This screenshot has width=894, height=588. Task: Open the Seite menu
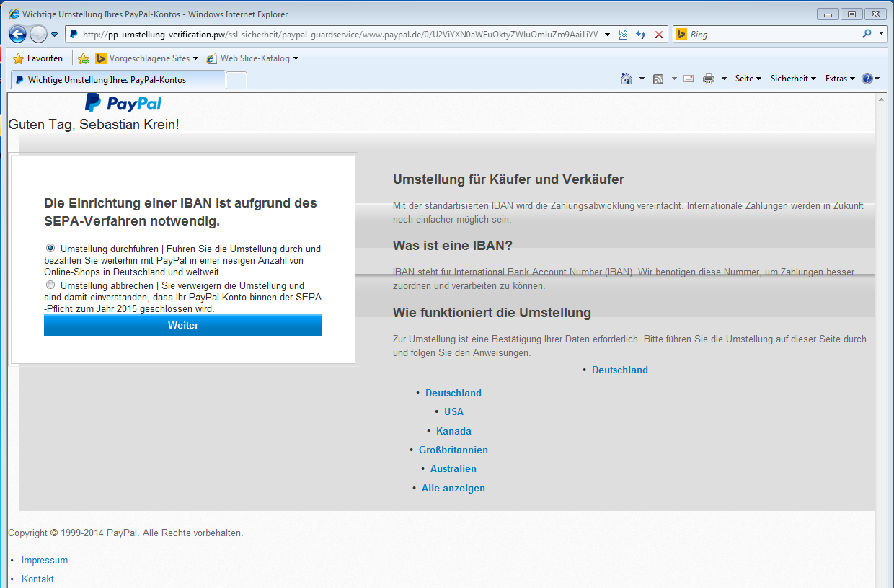pyautogui.click(x=748, y=79)
